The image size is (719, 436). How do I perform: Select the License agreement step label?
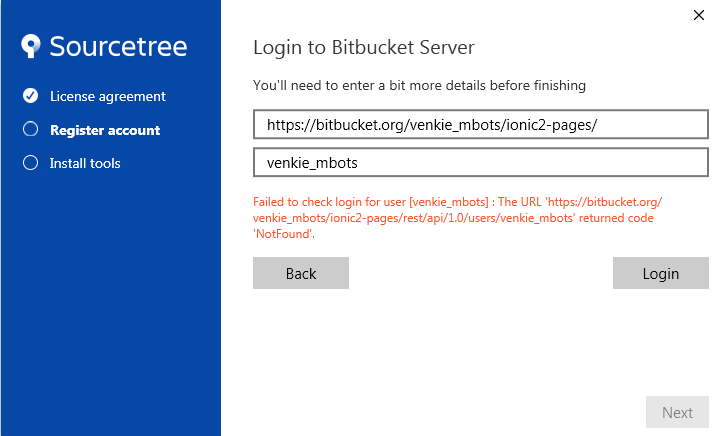click(107, 96)
